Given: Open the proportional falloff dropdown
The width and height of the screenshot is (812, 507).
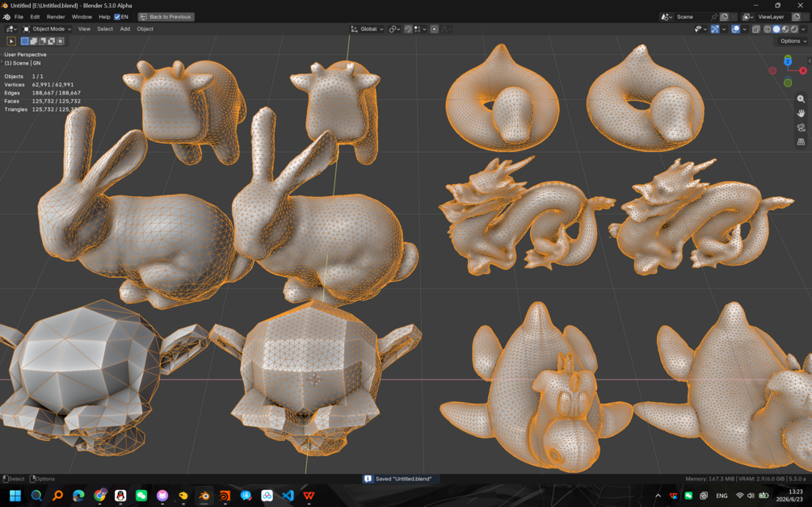Looking at the screenshot, I should click(x=446, y=29).
